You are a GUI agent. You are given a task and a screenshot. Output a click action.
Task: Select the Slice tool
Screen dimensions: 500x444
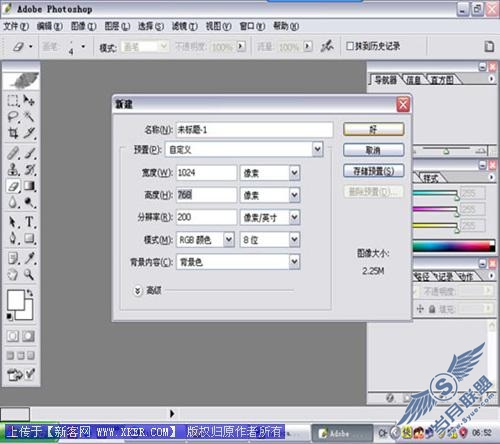pos(29,133)
